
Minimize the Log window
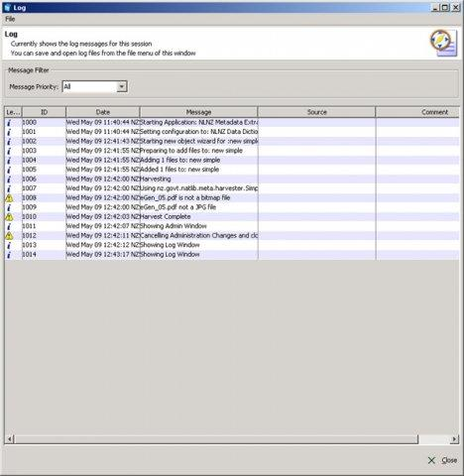click(435, 7)
